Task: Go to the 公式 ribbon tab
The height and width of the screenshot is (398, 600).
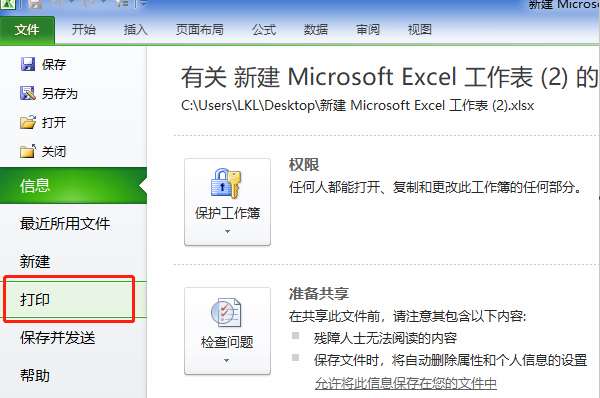Action: (x=264, y=29)
